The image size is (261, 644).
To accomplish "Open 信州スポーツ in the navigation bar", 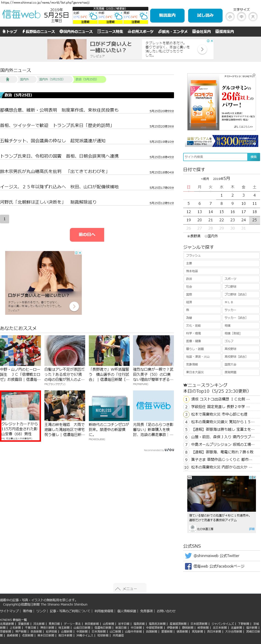I will tap(141, 32).
